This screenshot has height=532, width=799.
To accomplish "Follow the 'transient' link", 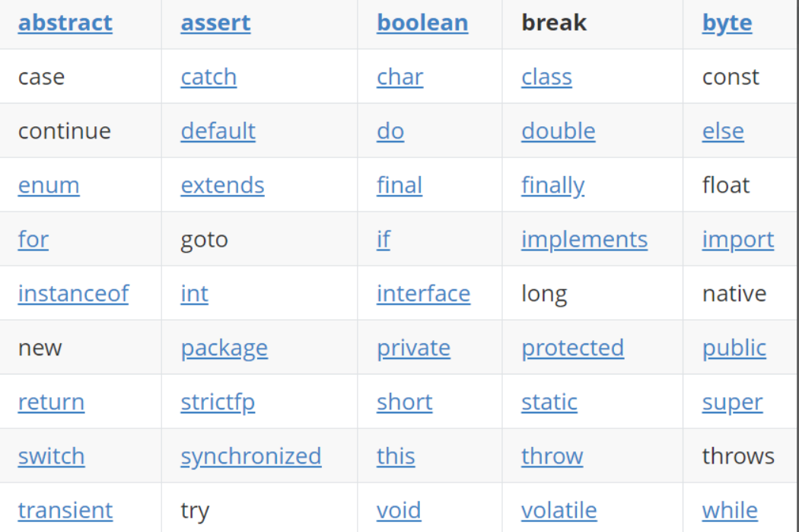I will click(x=65, y=510).
